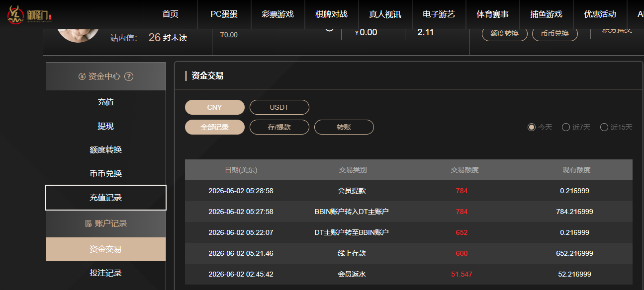The height and width of the screenshot is (290, 644).
Task: Click the 交易额度 column header
Action: pos(464,170)
